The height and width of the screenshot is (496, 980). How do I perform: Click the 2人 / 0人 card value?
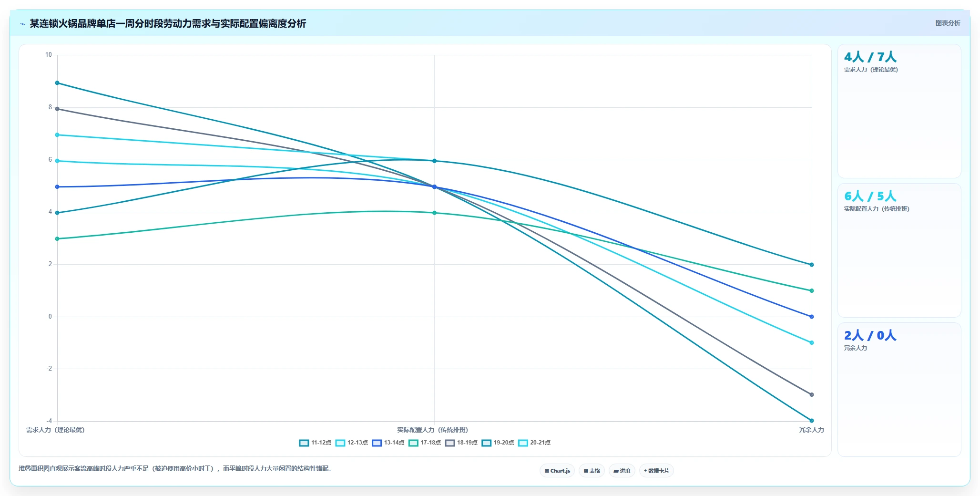(x=870, y=336)
